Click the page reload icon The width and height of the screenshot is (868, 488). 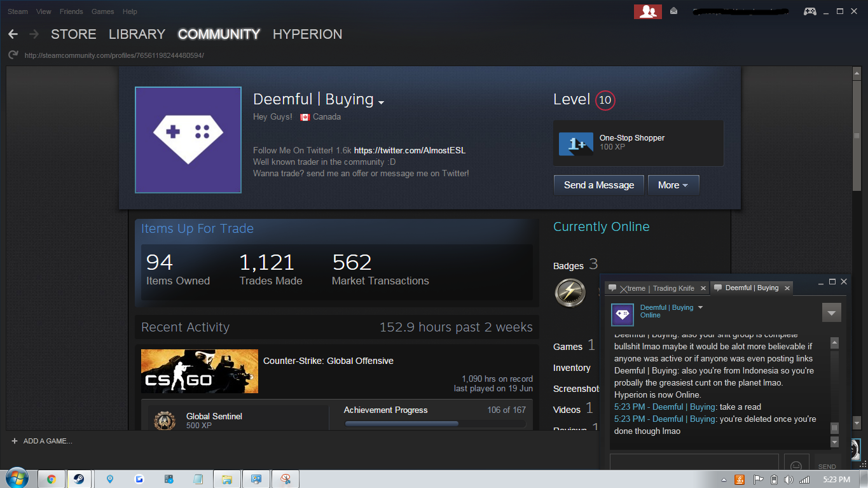13,55
